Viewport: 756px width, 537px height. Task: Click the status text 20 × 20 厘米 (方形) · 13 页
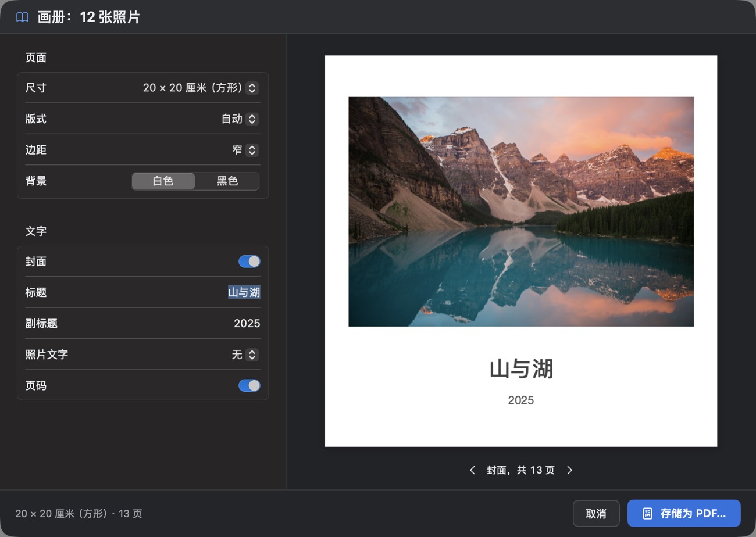[x=79, y=514]
